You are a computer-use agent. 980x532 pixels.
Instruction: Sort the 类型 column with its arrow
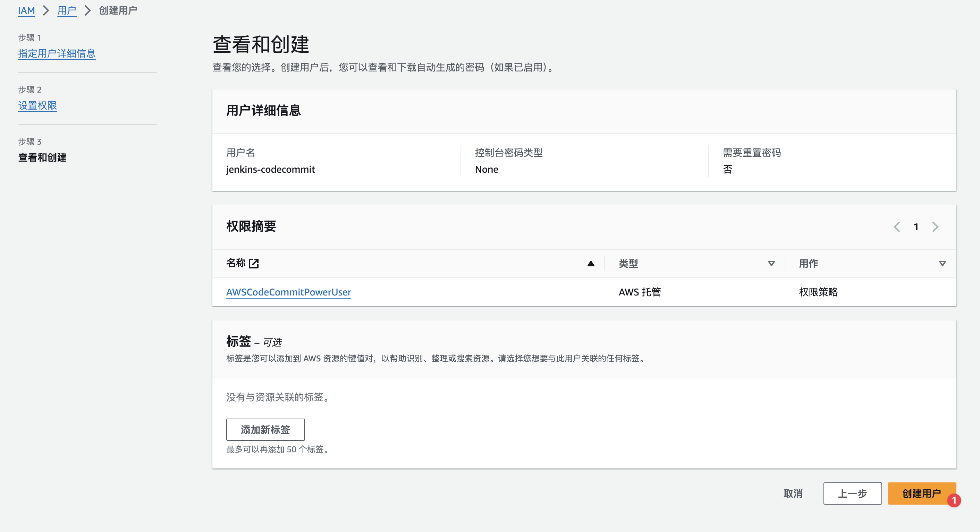[771, 264]
